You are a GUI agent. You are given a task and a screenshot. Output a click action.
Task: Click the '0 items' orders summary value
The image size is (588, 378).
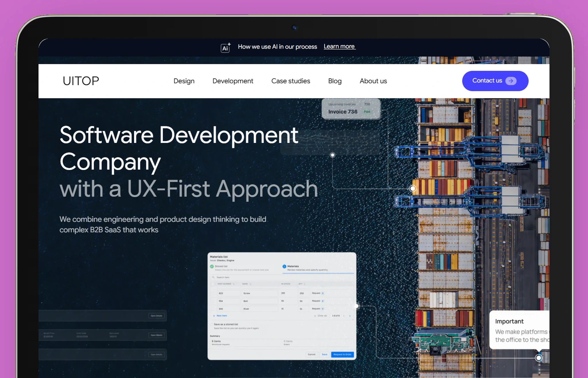coord(288,341)
